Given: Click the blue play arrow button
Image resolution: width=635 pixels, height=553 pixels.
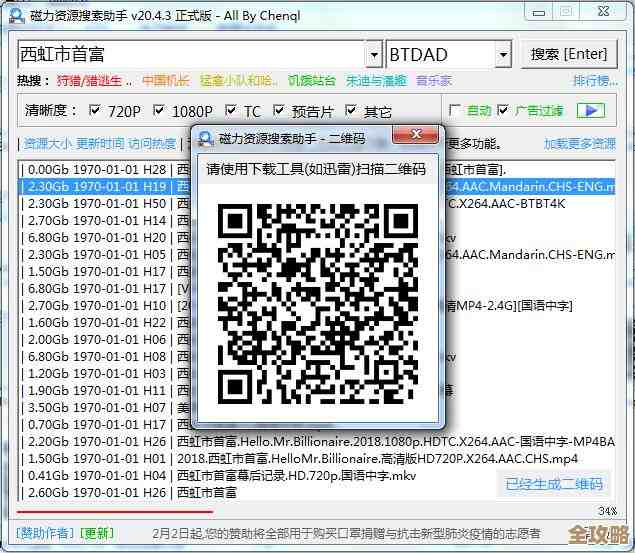Looking at the screenshot, I should 590,111.
